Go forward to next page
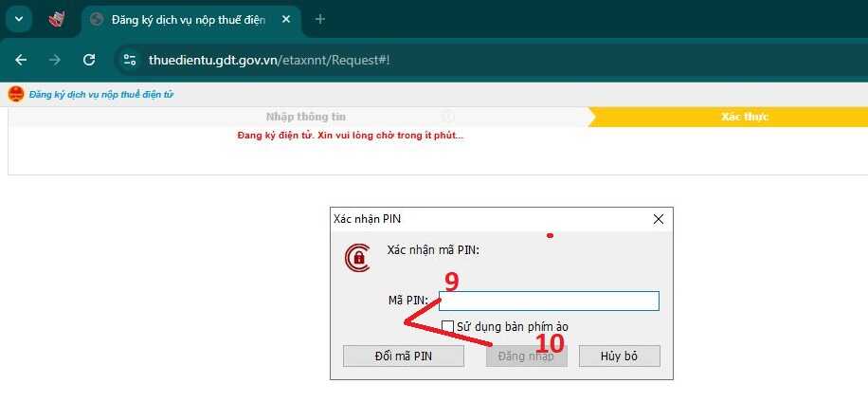This screenshot has height=402, width=868. [55, 60]
